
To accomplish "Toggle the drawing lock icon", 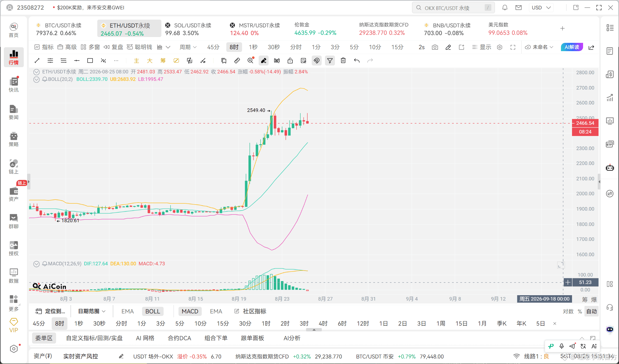I will [290, 61].
